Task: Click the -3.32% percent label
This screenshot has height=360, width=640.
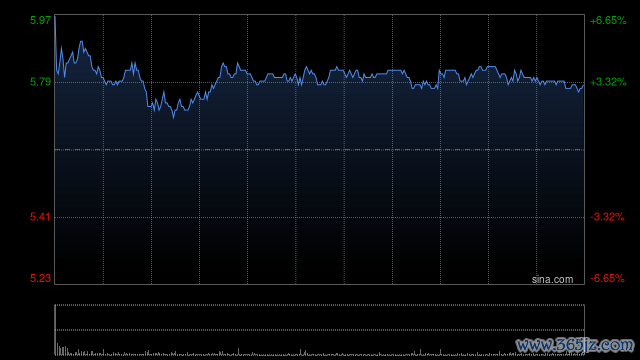Action: pos(607,217)
